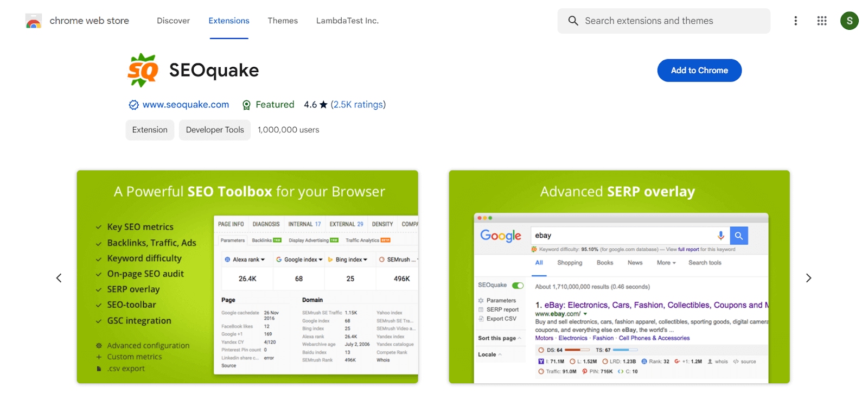Image resolution: width=868 pixels, height=399 pixels.
Task: Open the three-dot more options menu
Action: pos(795,21)
